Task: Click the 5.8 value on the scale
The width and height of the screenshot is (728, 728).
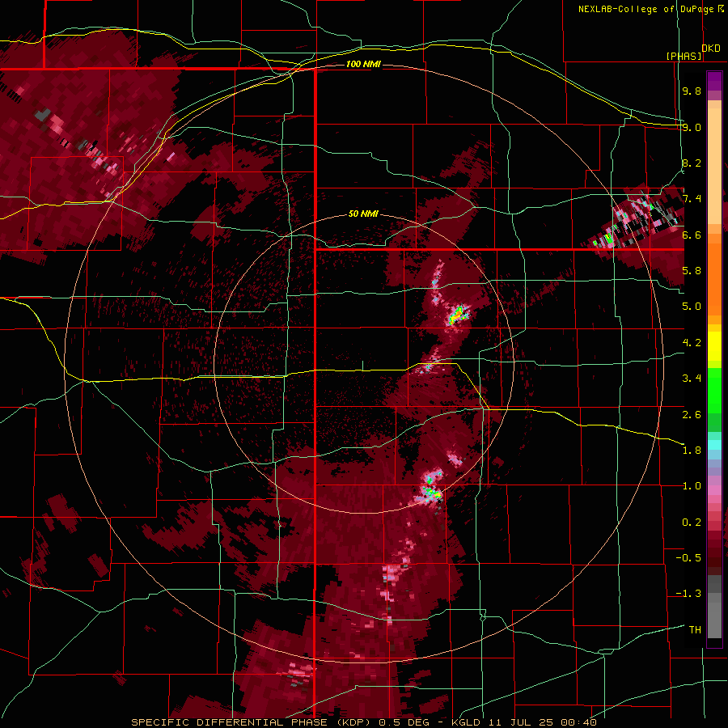Action: tap(692, 271)
